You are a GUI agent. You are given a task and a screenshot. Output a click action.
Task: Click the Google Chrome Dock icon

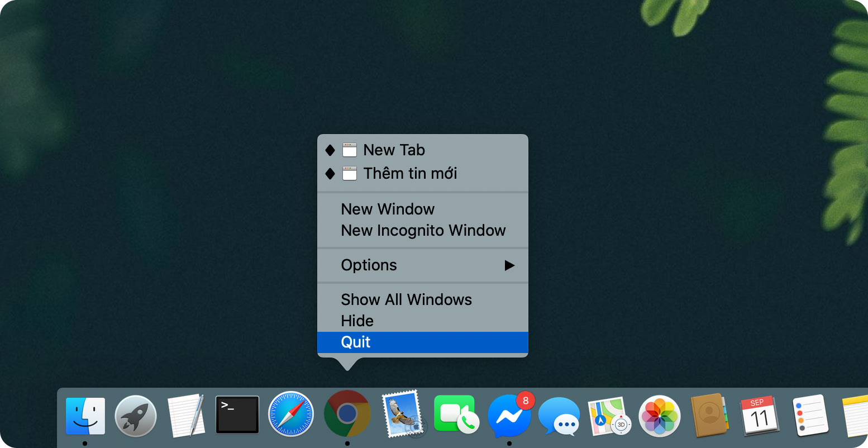[x=347, y=413]
